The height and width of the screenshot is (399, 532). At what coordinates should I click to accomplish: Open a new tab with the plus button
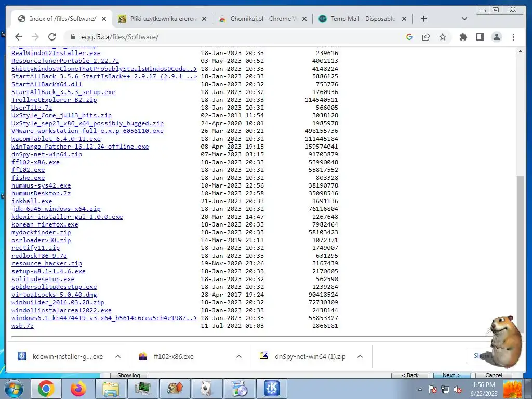click(x=424, y=19)
